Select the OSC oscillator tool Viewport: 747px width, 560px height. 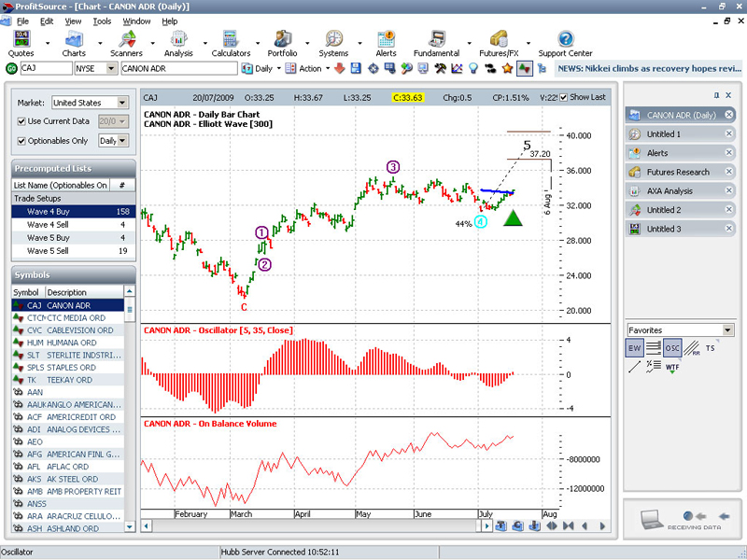[672, 348]
